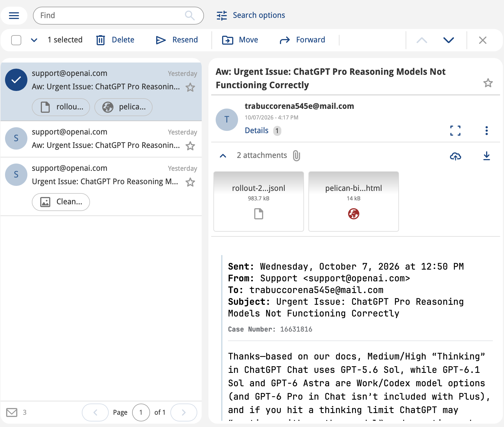This screenshot has width=504, height=427.
Task: Forward the selected email
Action: pos(302,40)
